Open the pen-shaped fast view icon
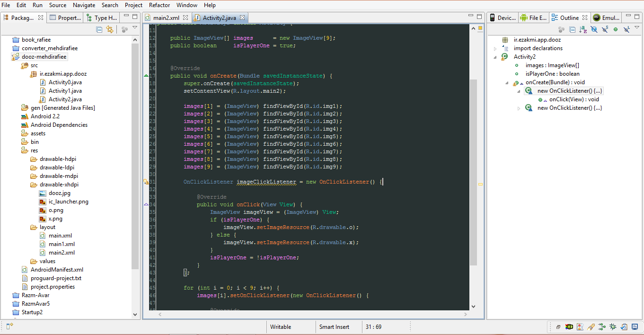644x335 pixels. pyautogui.click(x=591, y=327)
